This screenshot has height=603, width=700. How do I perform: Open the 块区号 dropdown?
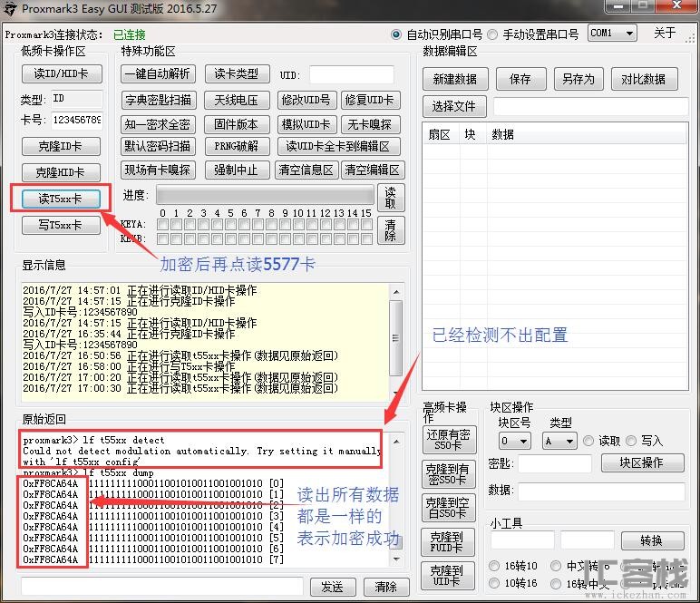[515, 441]
